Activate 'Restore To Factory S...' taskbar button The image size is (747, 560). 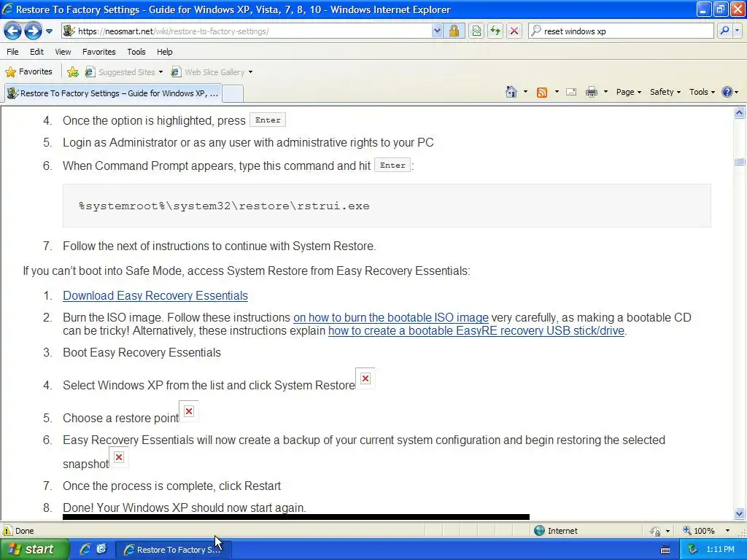coord(173,550)
